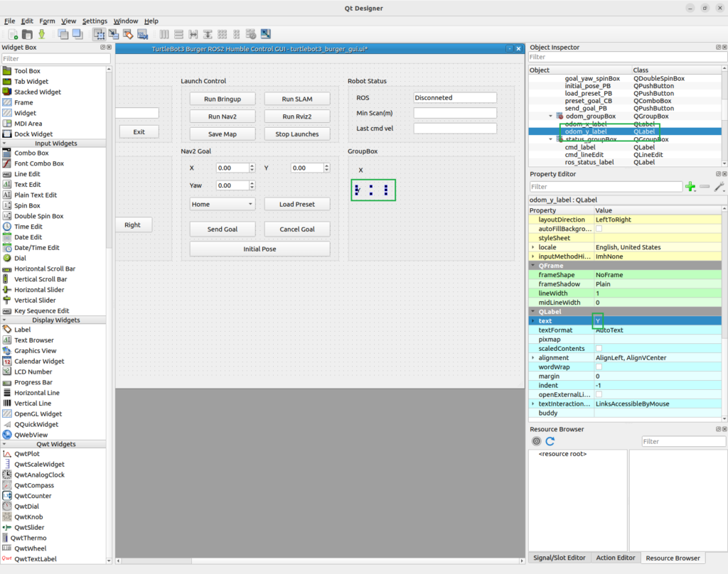Select Edit Widgets mode icon
The height and width of the screenshot is (574, 728).
(x=99, y=34)
